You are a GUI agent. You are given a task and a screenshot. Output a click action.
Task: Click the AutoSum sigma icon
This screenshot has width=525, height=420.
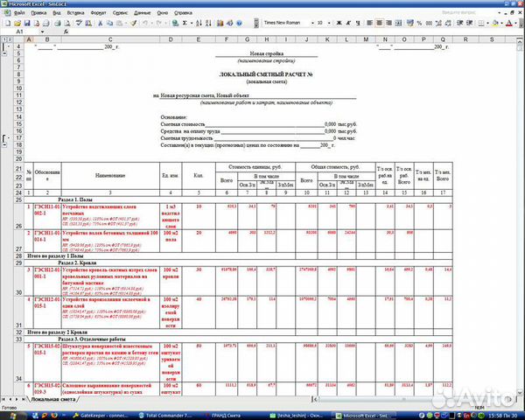click(x=185, y=23)
